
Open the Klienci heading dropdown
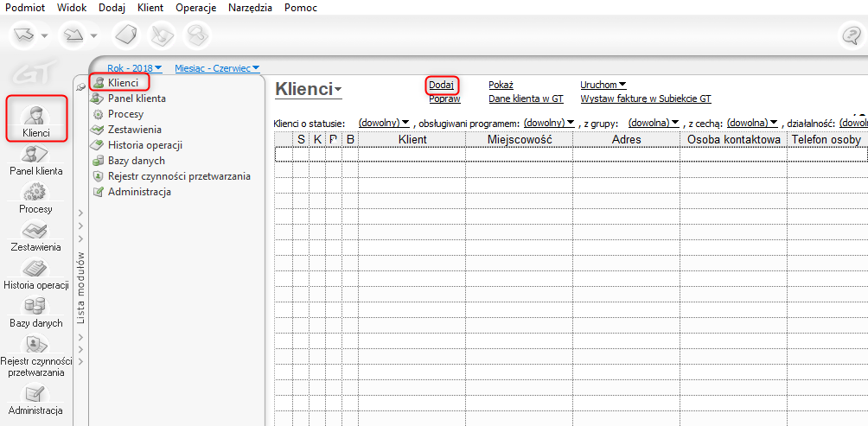[309, 89]
